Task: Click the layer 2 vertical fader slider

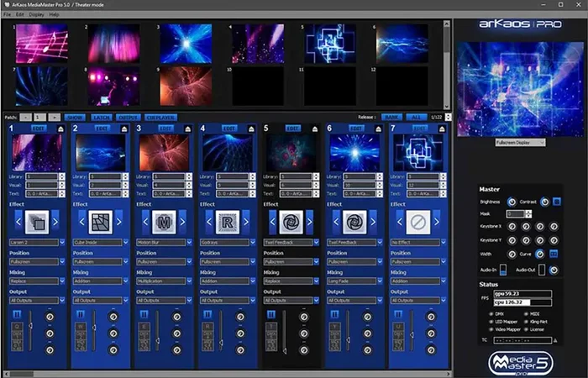Action: point(94,329)
